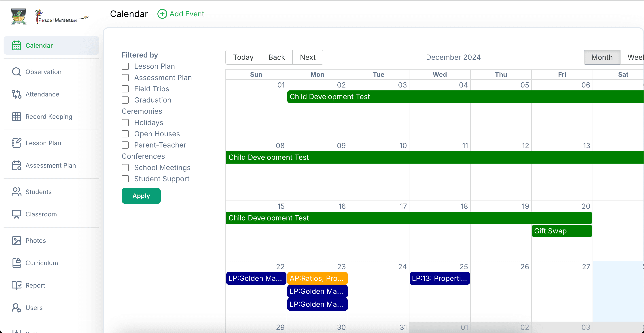Toggle the Student Support checkbox
Image resolution: width=644 pixels, height=333 pixels.
[x=125, y=179]
